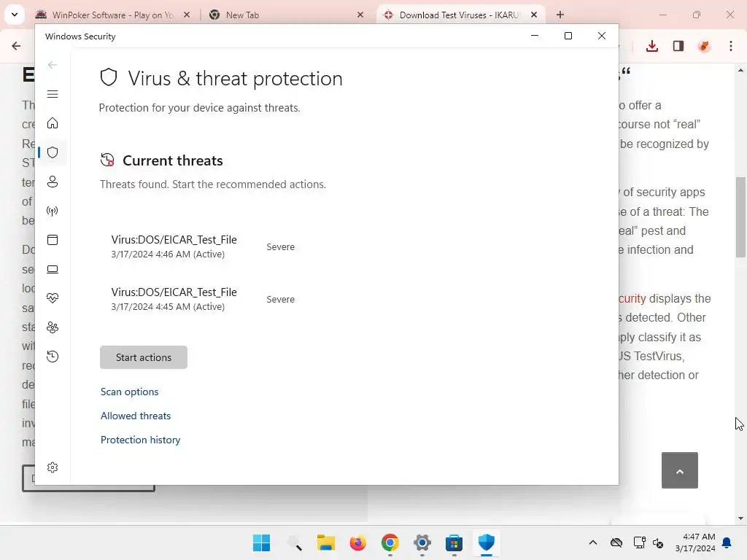Open a new browser tab with plus button
Viewport: 747px width, 560px height.
click(x=560, y=15)
